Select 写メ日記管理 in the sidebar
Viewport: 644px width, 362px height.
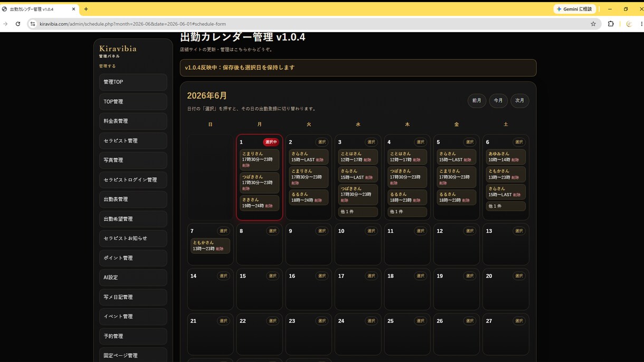click(133, 297)
